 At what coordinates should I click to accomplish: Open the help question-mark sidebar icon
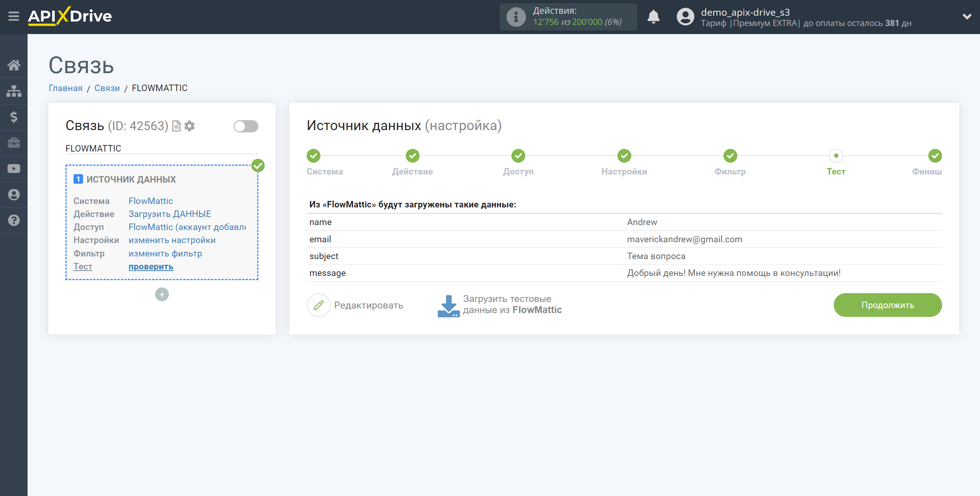[x=14, y=220]
